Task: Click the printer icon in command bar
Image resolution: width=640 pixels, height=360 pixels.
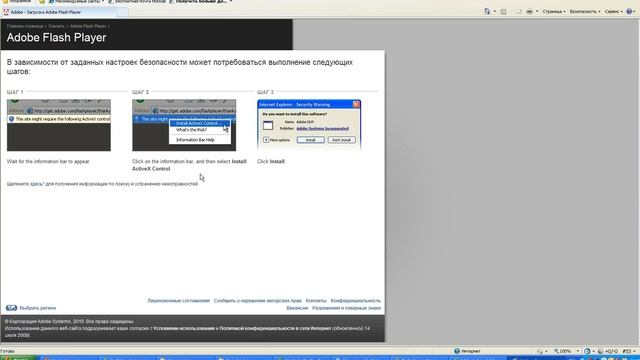Action: 529,12
